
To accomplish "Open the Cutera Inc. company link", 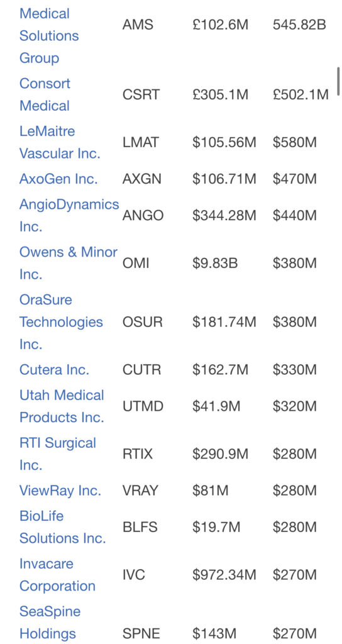I will (54, 370).
